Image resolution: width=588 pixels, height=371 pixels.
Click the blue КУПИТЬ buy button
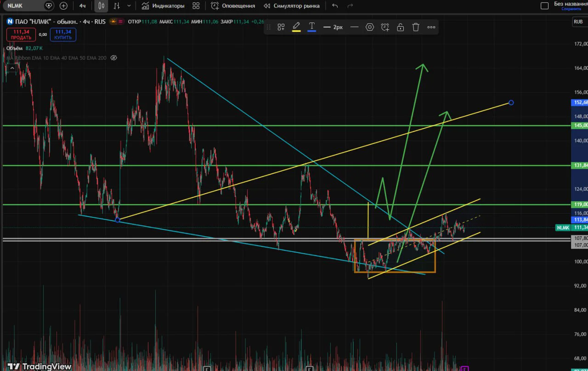coord(63,35)
